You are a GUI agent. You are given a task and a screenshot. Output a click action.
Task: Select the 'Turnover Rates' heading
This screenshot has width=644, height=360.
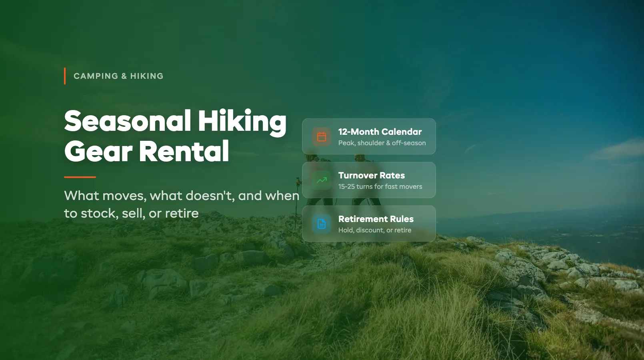[x=372, y=175]
